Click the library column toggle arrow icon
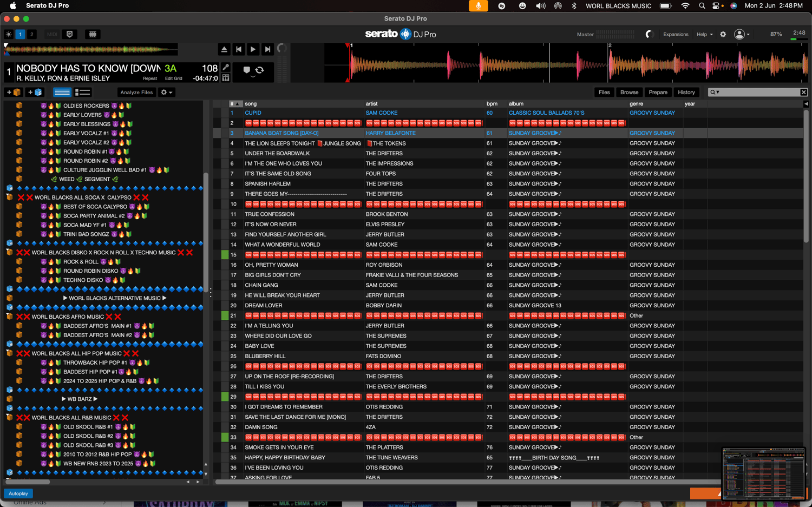Image resolution: width=812 pixels, height=507 pixels. click(x=806, y=104)
